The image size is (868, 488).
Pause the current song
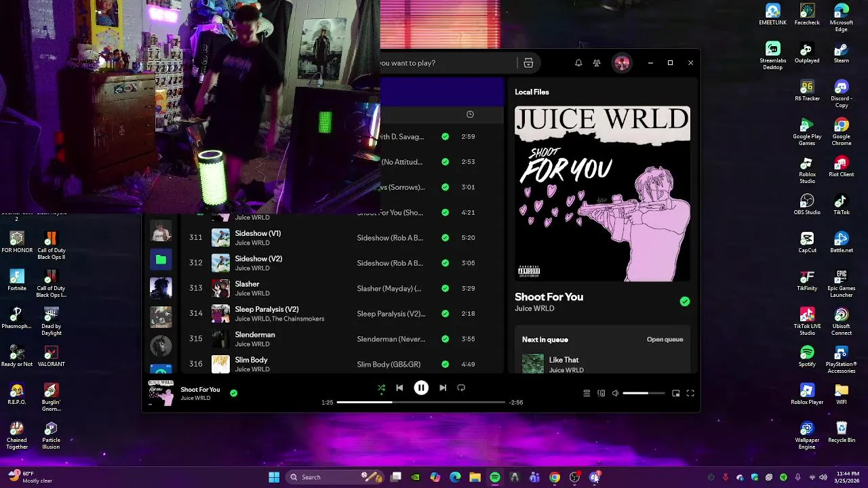[x=421, y=388]
